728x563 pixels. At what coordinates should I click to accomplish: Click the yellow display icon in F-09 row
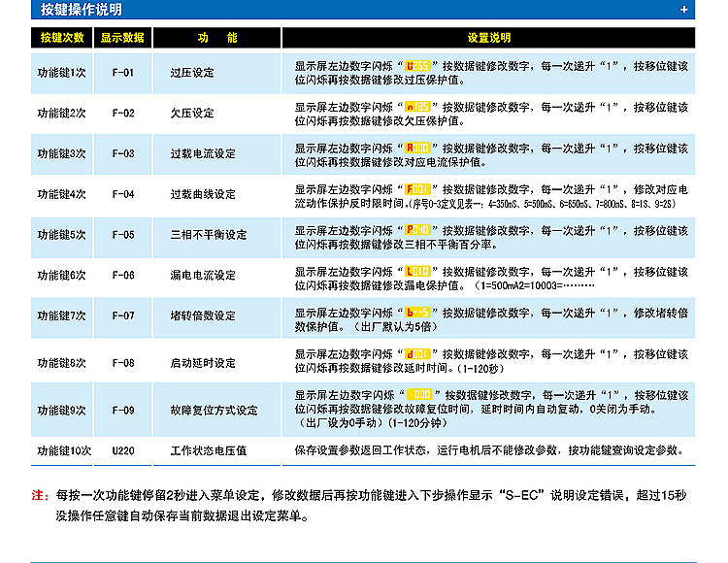pyautogui.click(x=419, y=394)
